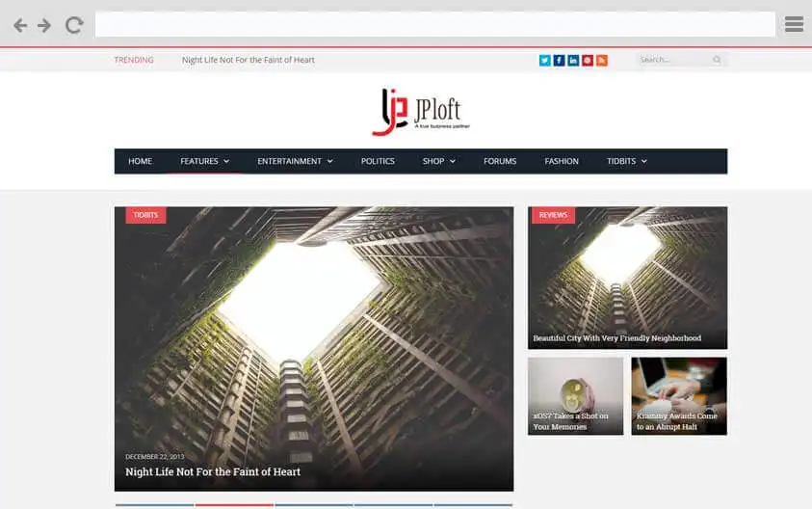812x509 pixels.
Task: Expand the Shop dropdown menu
Action: click(438, 161)
